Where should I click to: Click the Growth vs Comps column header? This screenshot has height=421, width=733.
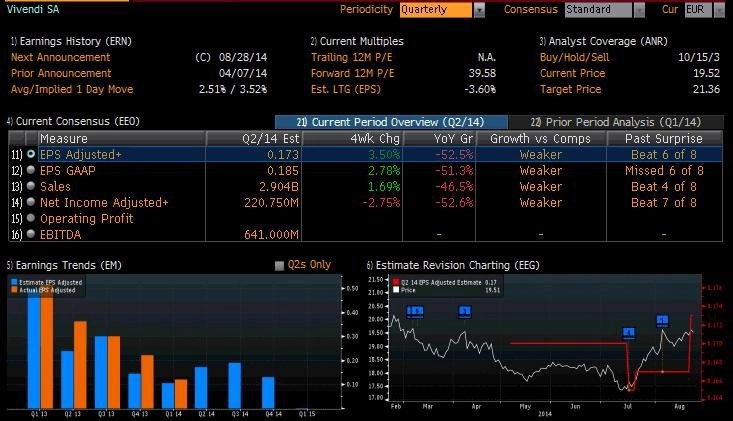(x=541, y=139)
